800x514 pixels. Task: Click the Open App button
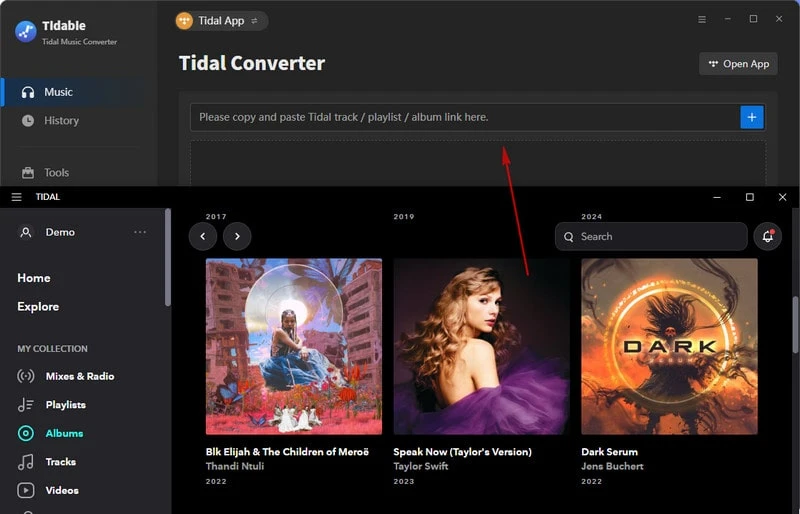click(x=738, y=64)
